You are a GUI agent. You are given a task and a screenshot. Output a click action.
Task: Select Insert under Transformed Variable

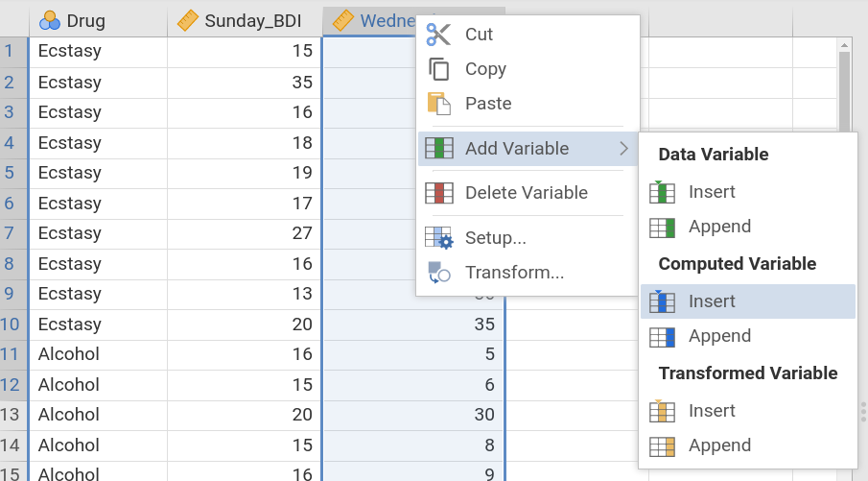pos(748,411)
